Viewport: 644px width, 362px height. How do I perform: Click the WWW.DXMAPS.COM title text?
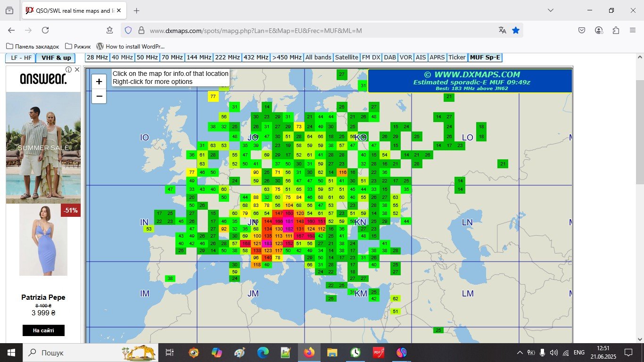pyautogui.click(x=471, y=74)
